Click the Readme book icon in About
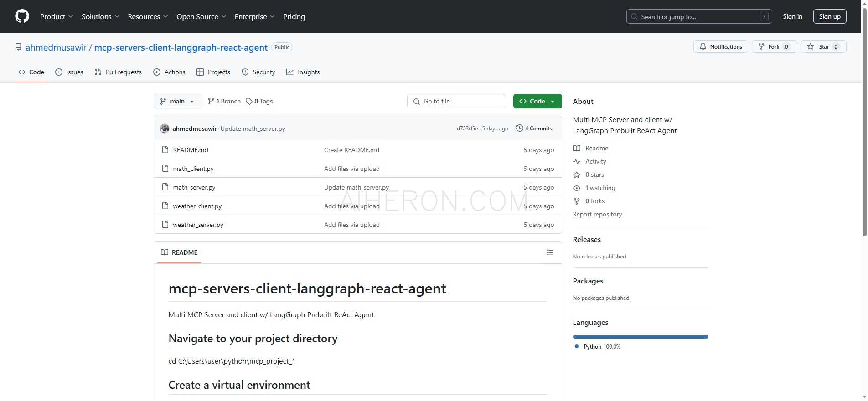Image resolution: width=868 pixels, height=401 pixels. (577, 148)
